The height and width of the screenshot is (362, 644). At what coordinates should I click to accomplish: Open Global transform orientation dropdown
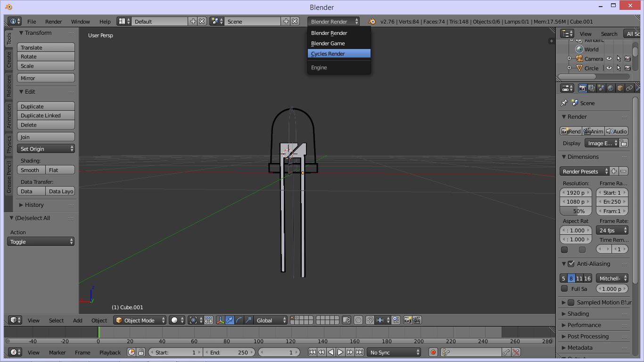click(x=271, y=320)
